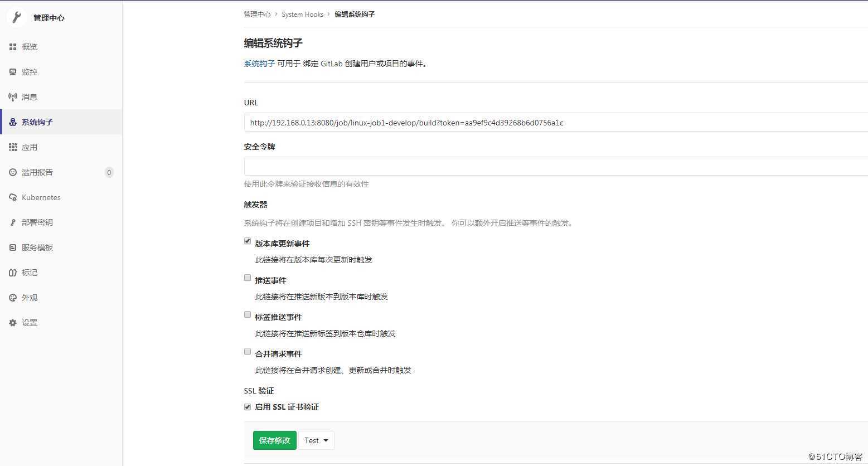
Task: Click the Settings (设置) gear icon
Action: pos(13,323)
